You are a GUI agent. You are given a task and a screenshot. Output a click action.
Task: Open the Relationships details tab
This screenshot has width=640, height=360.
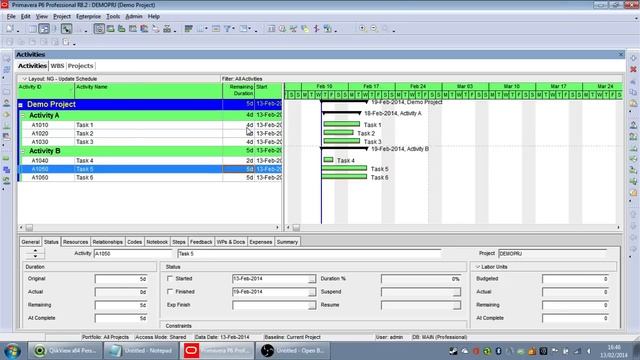pyautogui.click(x=107, y=242)
